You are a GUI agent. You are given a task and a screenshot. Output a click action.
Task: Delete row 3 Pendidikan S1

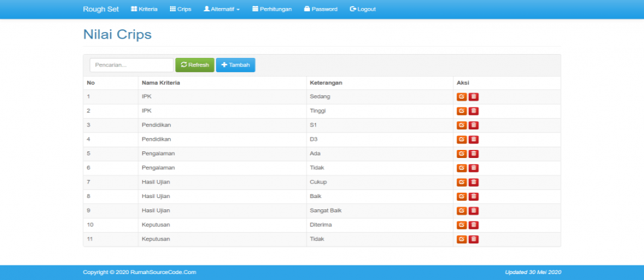tap(473, 125)
